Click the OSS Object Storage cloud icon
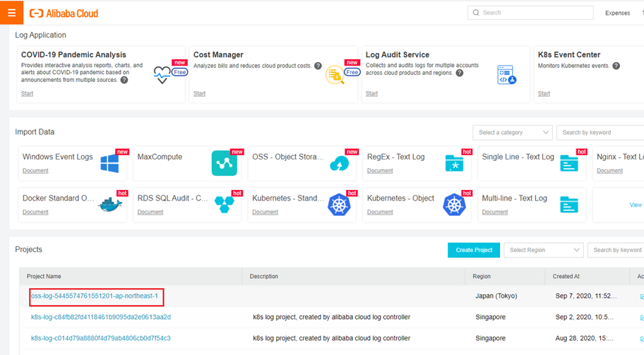 (x=339, y=163)
